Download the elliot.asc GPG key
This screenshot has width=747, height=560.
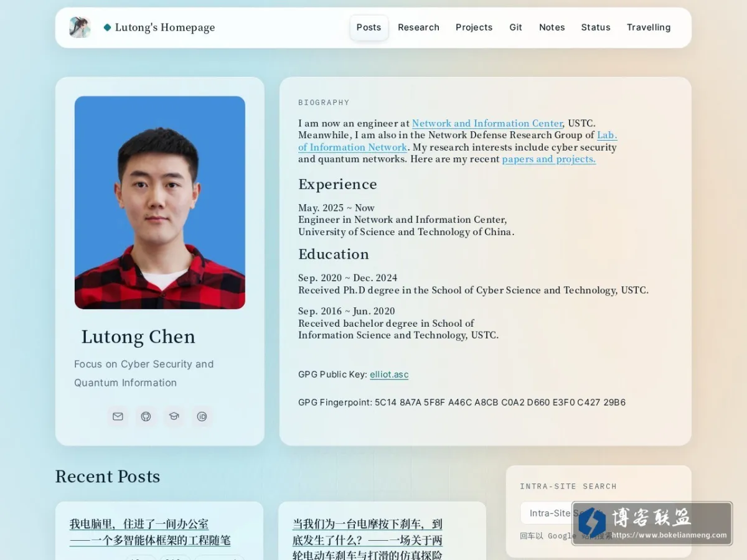tap(389, 375)
